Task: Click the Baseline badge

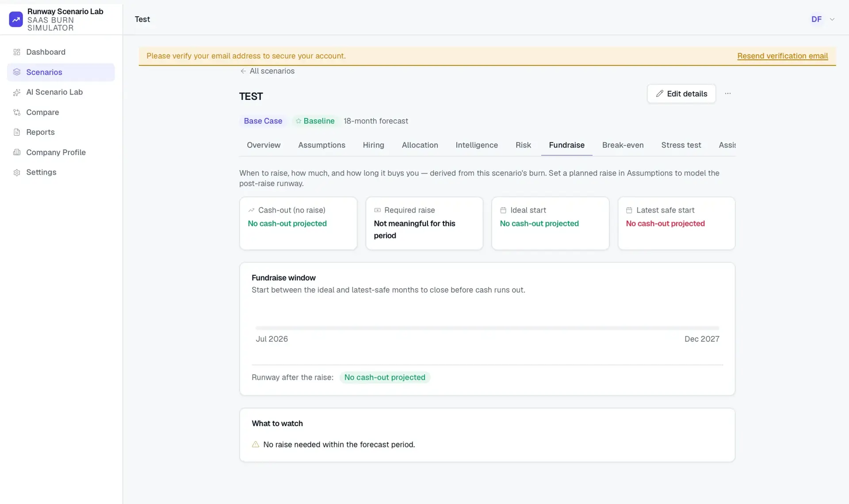Action: [x=315, y=121]
